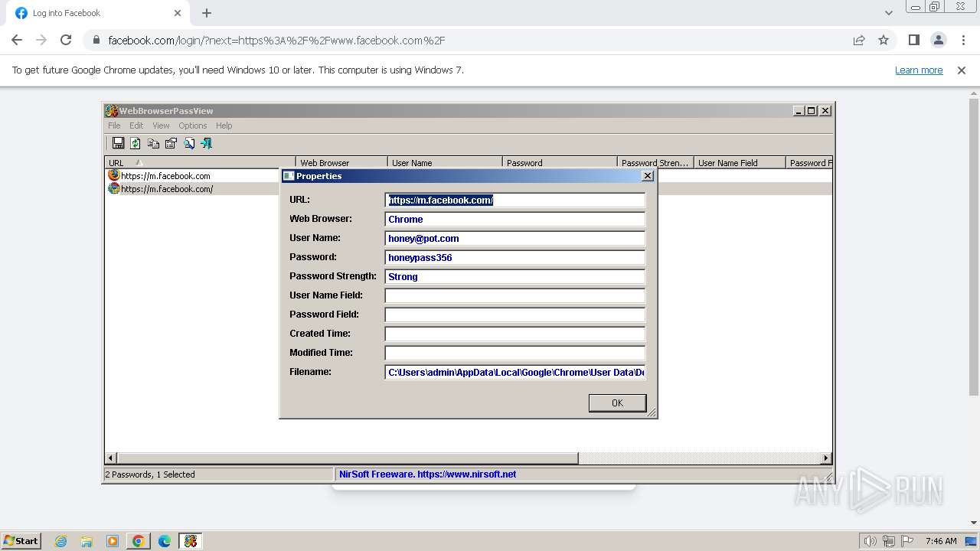Click the Copy Selected Items toolbar icon
The height and width of the screenshot is (551, 980).
[x=153, y=143]
